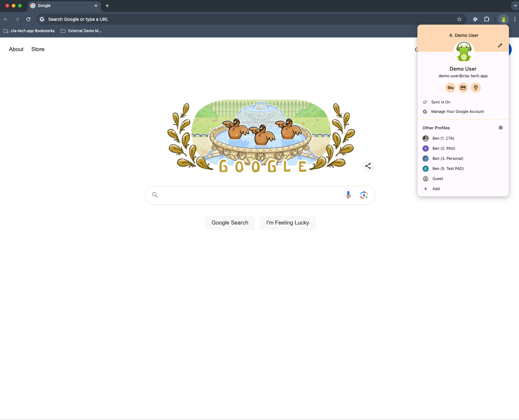
Task: Open a new tab with plus button
Action: click(x=107, y=6)
